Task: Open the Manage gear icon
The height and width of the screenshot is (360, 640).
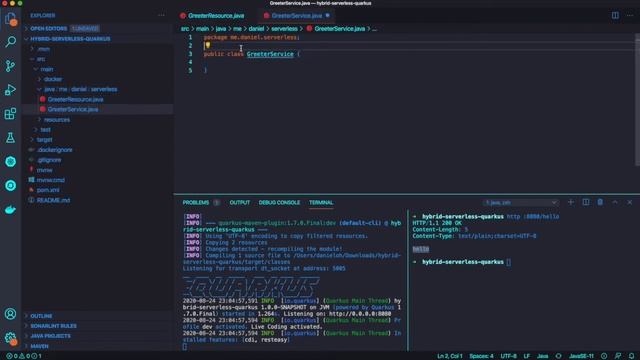Action: (x=10, y=338)
